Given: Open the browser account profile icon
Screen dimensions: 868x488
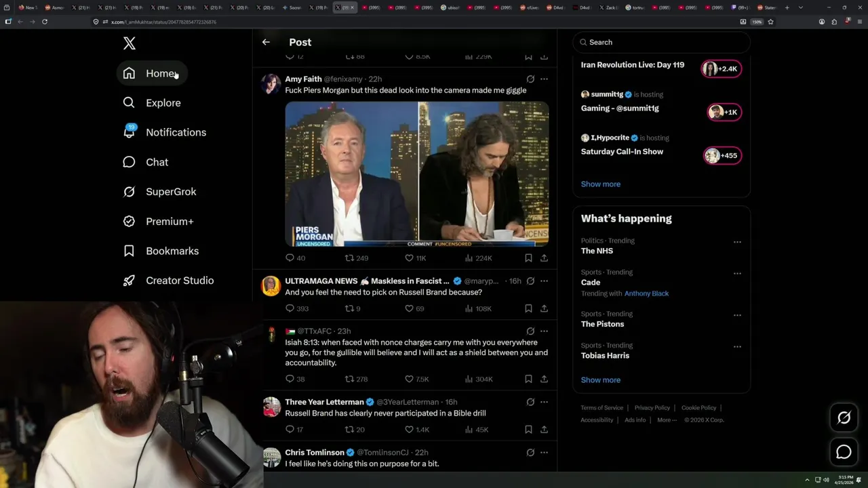Looking at the screenshot, I should click(821, 22).
